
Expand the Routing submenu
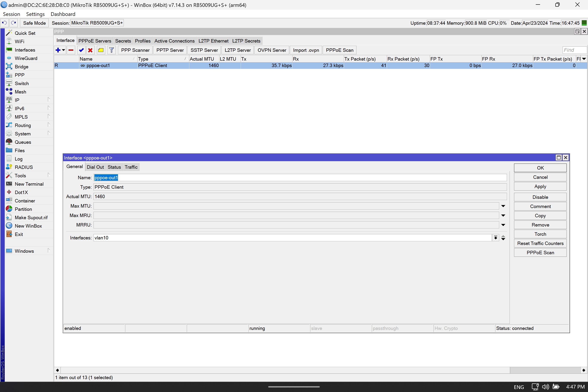click(x=49, y=125)
